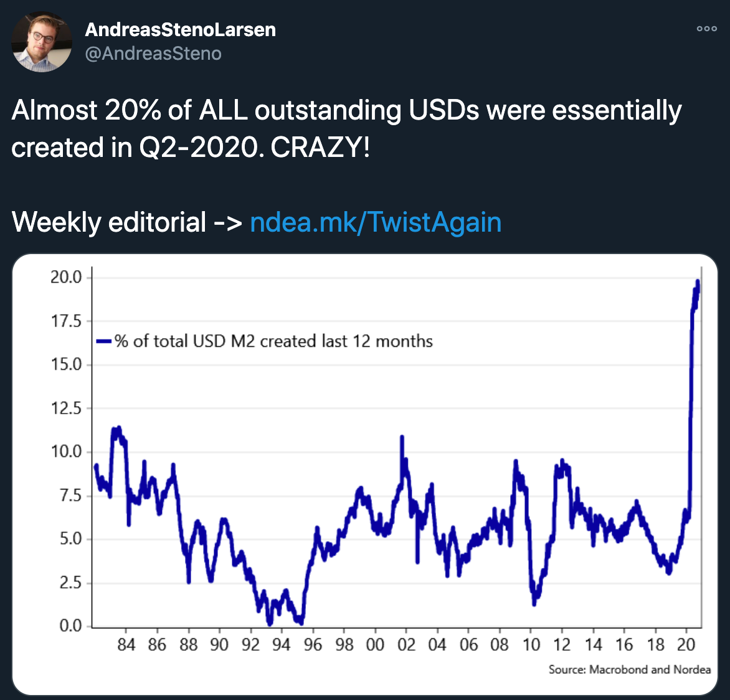Screen dimensions: 730x700
Task: Open the tweet's three-dot more options
Action: (x=707, y=29)
